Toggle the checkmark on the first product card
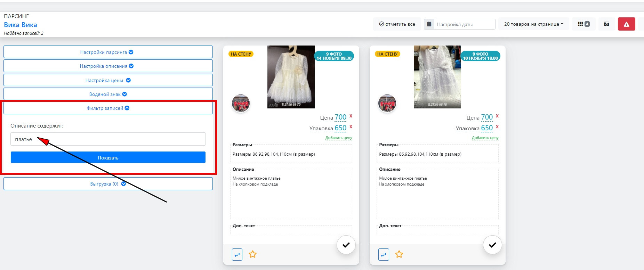Screen dimensions: 644x270 (346, 245)
